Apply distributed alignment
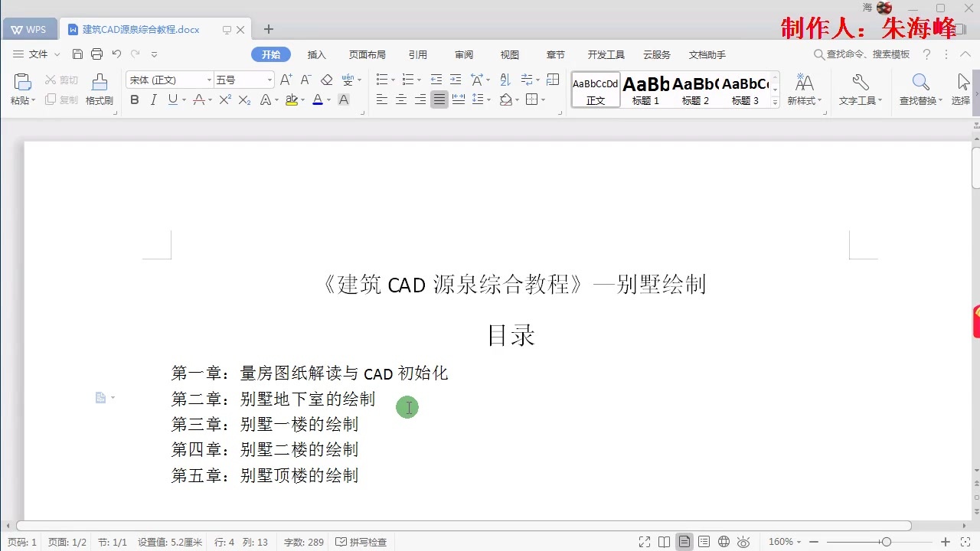980x551 pixels. pyautogui.click(x=458, y=99)
